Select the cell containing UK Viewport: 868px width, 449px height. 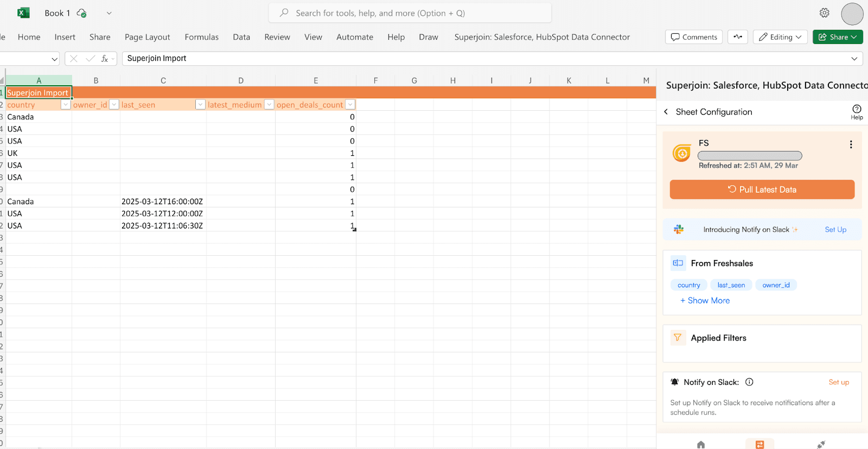tap(39, 153)
